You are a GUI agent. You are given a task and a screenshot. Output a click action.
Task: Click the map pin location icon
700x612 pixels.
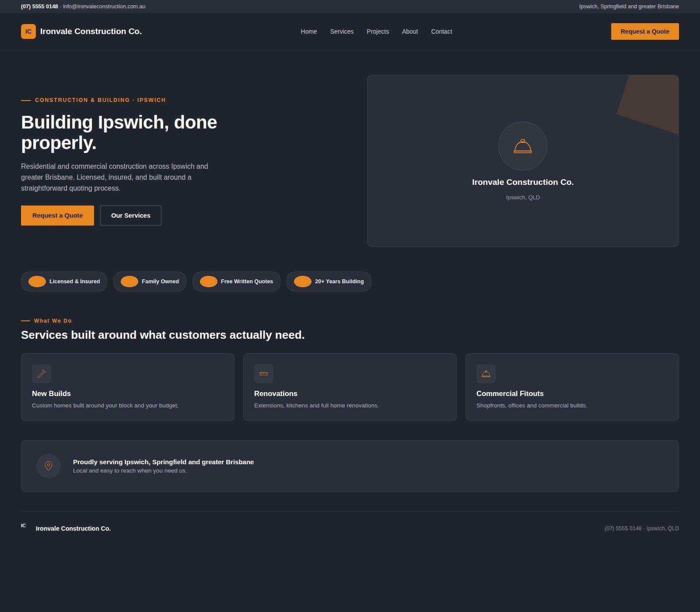[x=49, y=466]
